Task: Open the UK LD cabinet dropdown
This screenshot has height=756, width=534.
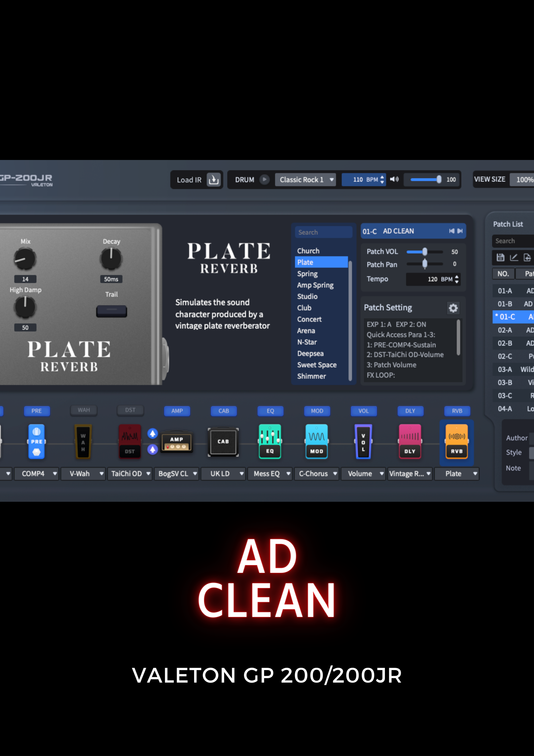Action: (x=223, y=473)
